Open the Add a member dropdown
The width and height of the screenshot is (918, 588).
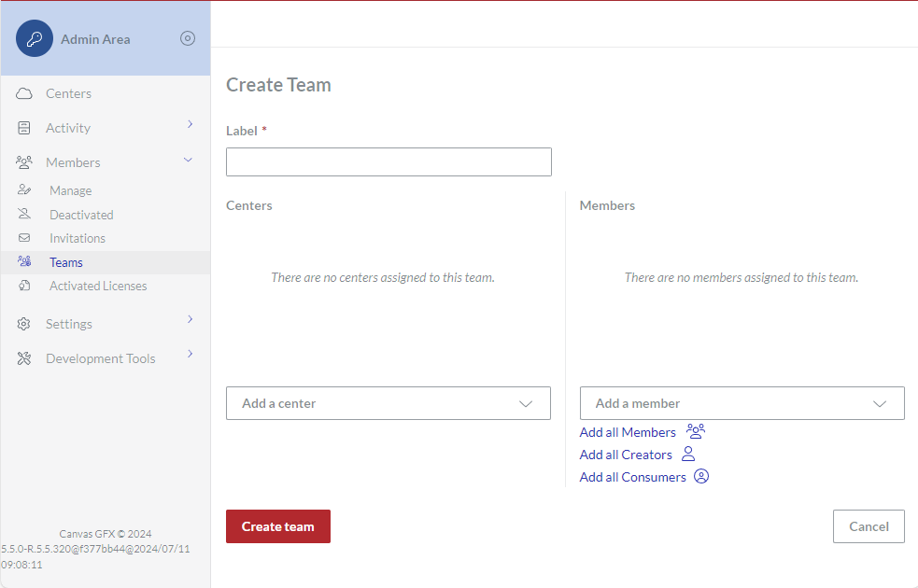(742, 403)
